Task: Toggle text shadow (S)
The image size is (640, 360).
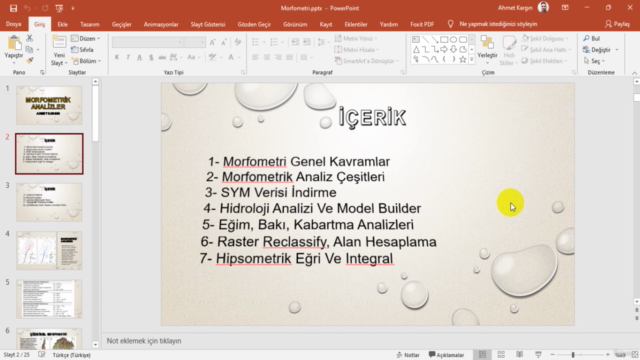Action: tap(151, 58)
